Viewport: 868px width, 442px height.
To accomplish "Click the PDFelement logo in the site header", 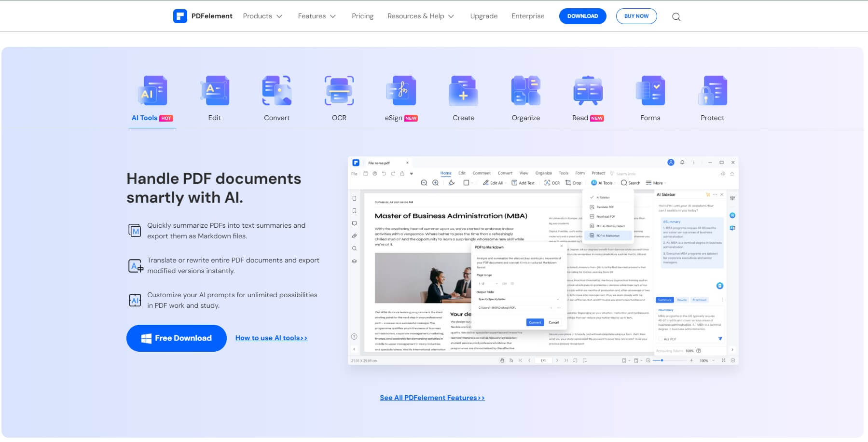I will coord(203,16).
